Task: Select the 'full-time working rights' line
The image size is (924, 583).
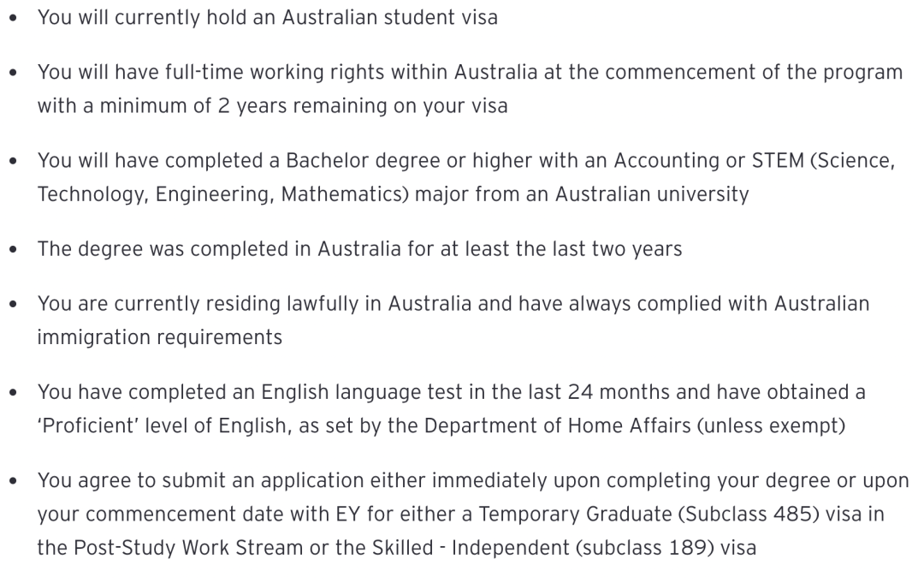Action: pyautogui.click(x=470, y=73)
